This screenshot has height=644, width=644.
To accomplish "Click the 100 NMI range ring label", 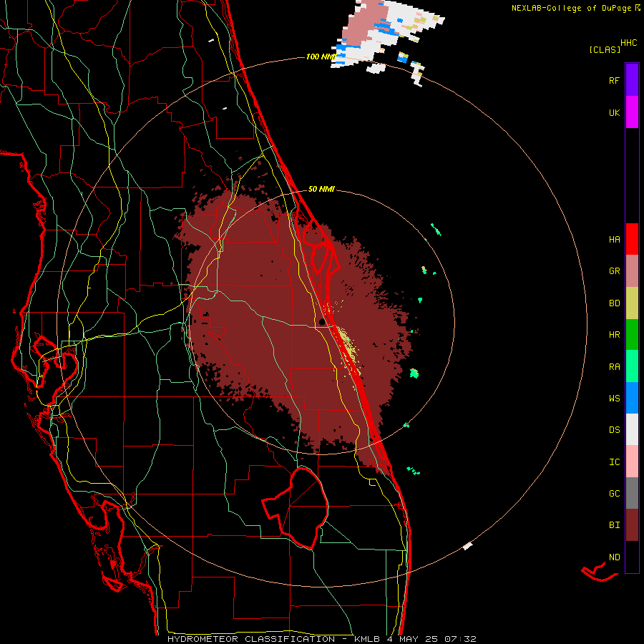I will (321, 57).
